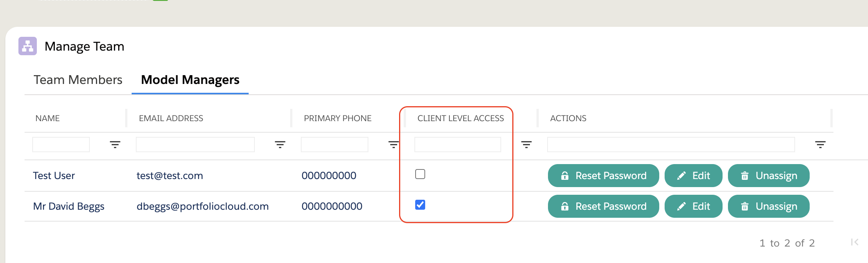
Task: Edit the Test User row
Action: pyautogui.click(x=693, y=176)
